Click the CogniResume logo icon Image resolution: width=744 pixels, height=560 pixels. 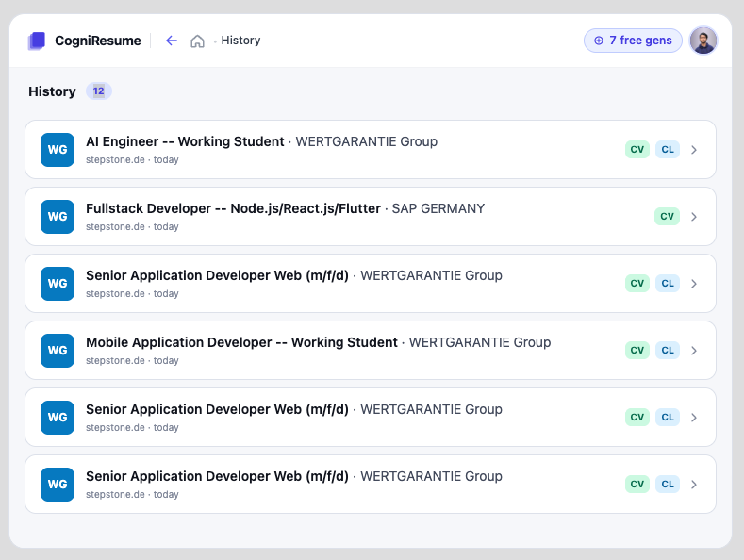(x=37, y=41)
